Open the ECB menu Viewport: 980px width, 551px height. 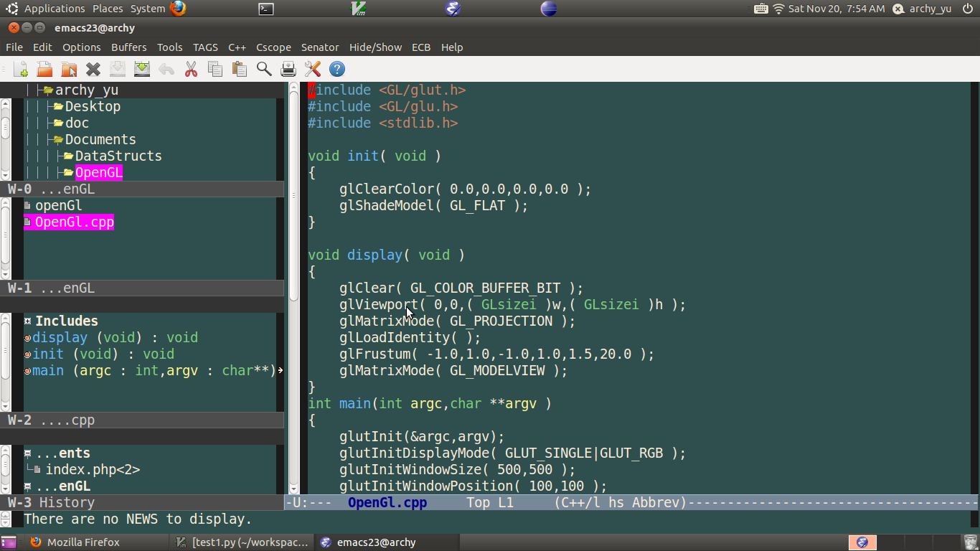click(421, 47)
